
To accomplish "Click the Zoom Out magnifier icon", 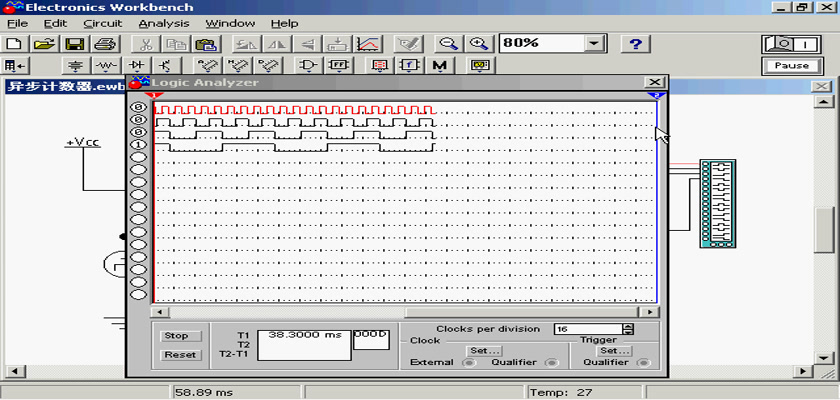I will pos(449,44).
